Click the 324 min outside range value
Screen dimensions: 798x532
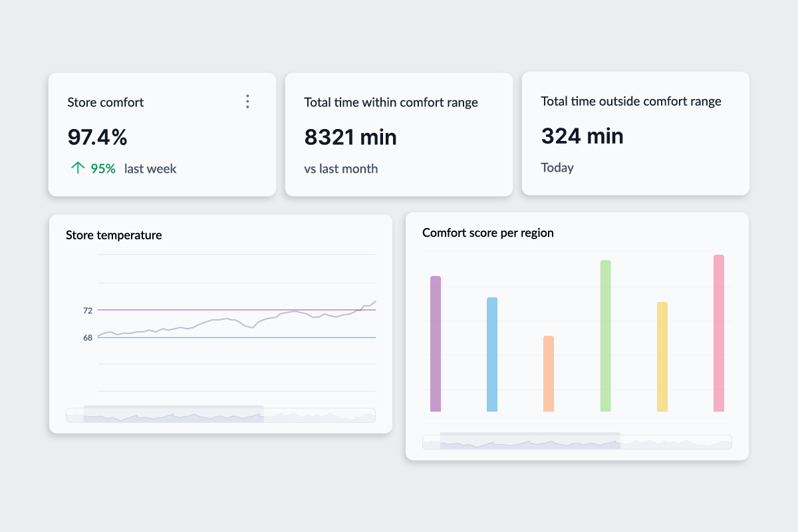(x=582, y=136)
